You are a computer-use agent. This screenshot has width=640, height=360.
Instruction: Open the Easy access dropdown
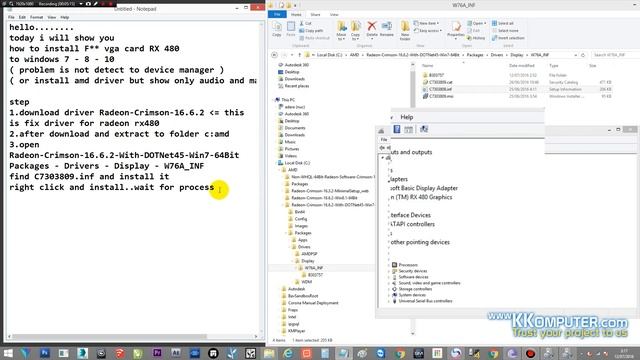point(428,31)
